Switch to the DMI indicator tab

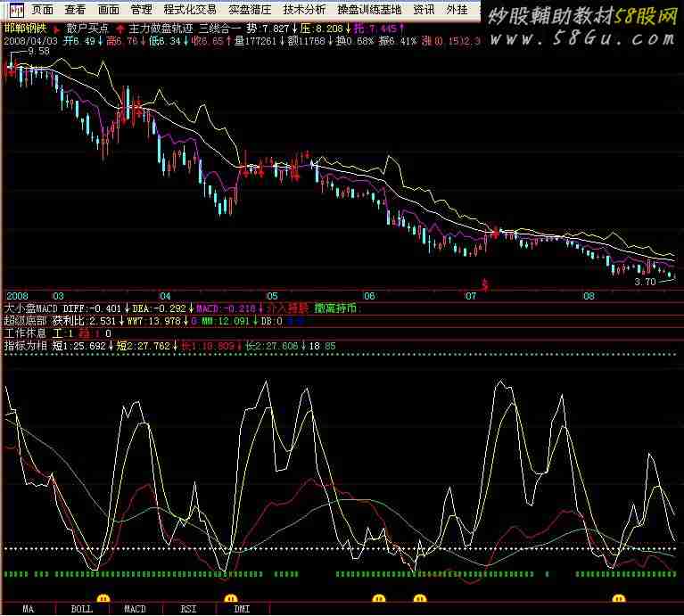(242, 609)
